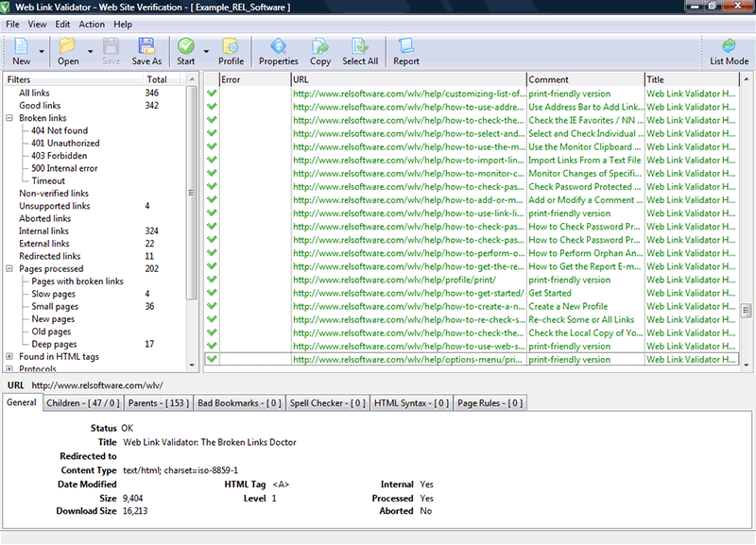
Task: Click the New project toolbar icon
Action: coord(21,45)
